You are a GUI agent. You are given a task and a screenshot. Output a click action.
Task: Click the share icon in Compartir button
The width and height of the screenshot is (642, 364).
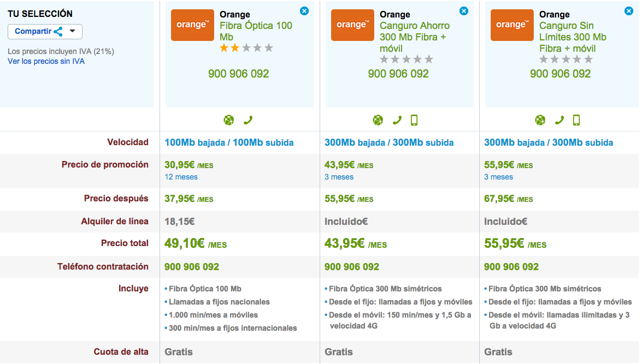[x=58, y=32]
